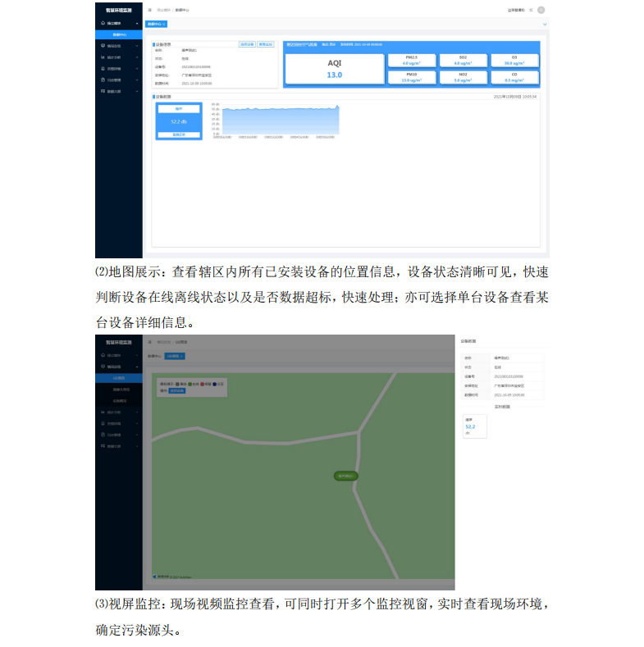Click the hamburger icon in lower map screenshot
This screenshot has height=647, width=644.
[149, 340]
